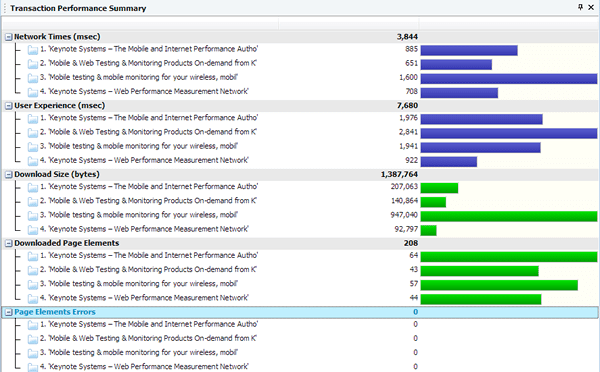Click the green bar for 207,063 bytes
Viewport: 600px width, 372px height.
[439, 188]
